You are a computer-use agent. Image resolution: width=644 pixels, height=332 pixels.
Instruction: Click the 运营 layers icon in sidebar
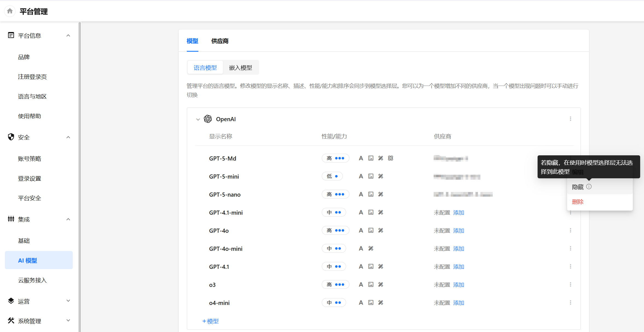11,301
